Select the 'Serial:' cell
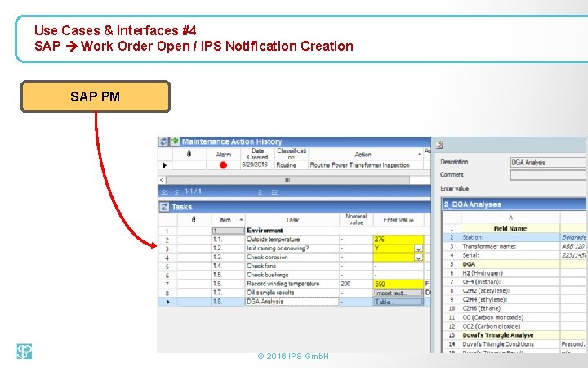This screenshot has height=368, width=588. point(510,255)
